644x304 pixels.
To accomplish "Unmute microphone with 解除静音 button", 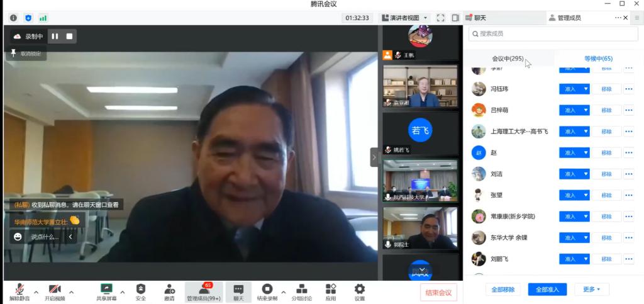I will click(20, 290).
